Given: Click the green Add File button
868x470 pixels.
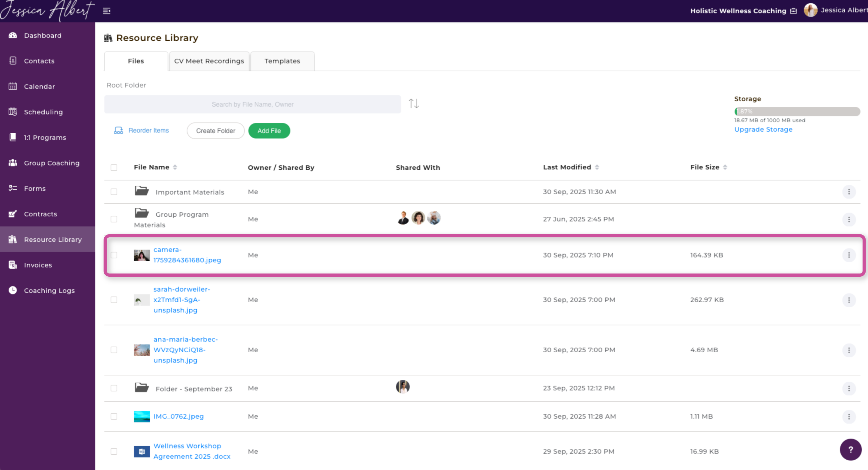Looking at the screenshot, I should point(269,131).
